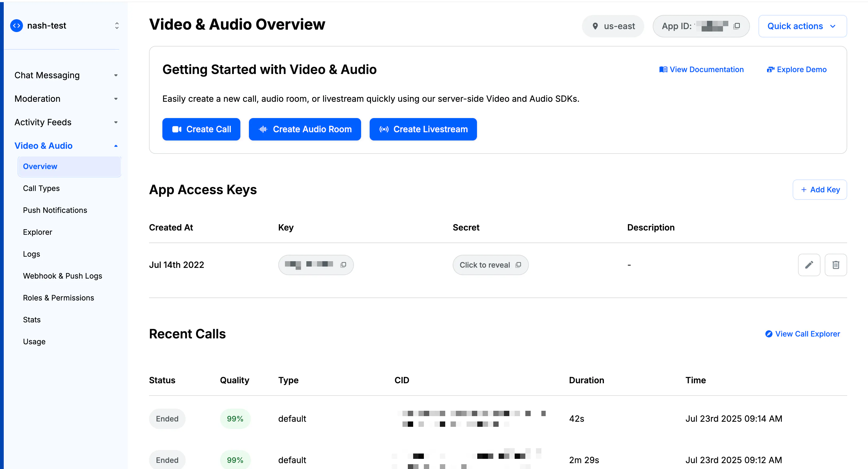Click the 'Jul 14th 2022' date cell
868x469 pixels.
[x=177, y=265]
